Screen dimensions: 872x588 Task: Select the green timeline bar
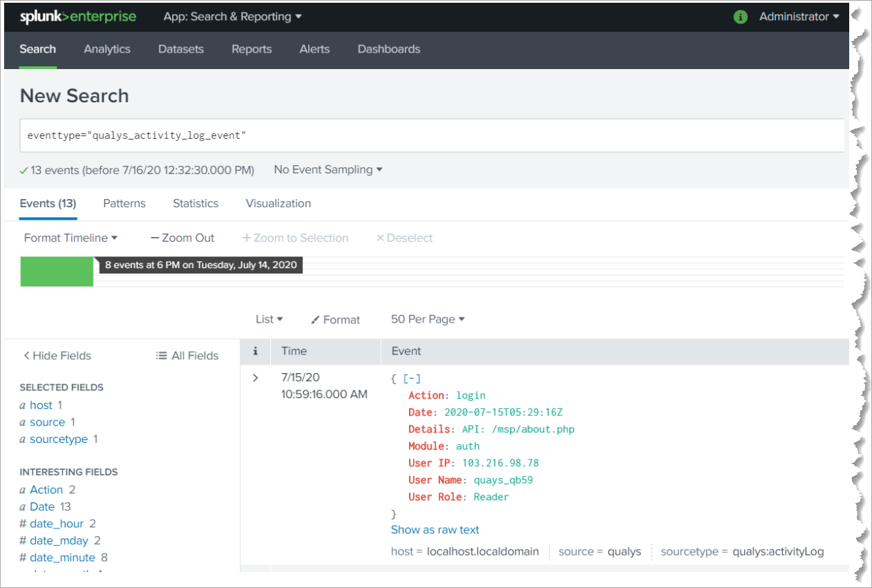coord(56,271)
